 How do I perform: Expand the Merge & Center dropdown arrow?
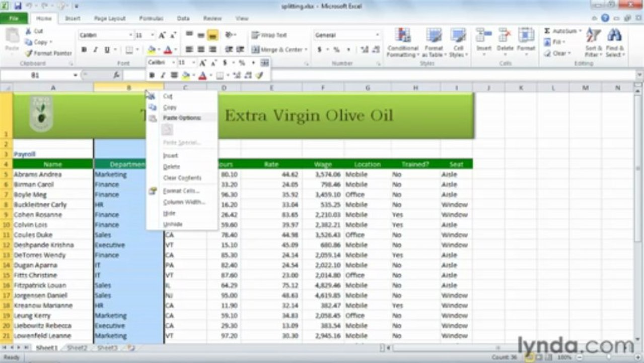click(306, 49)
